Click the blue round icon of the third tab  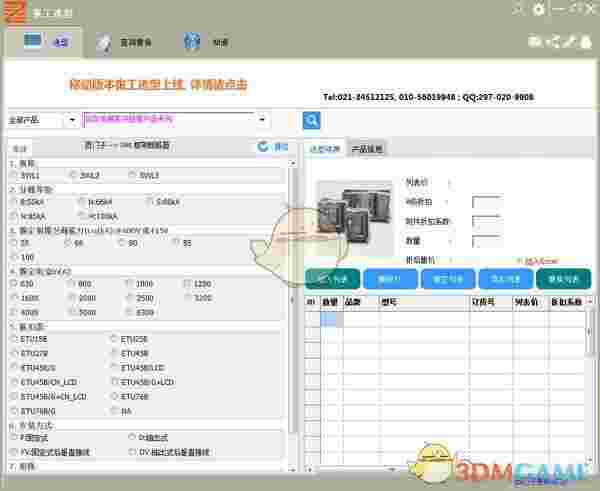(x=192, y=41)
